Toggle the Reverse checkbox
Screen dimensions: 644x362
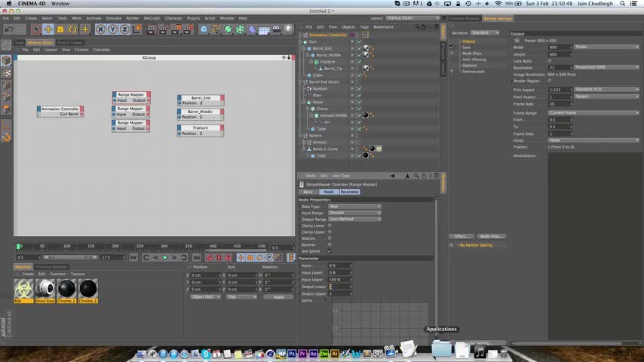(x=330, y=244)
